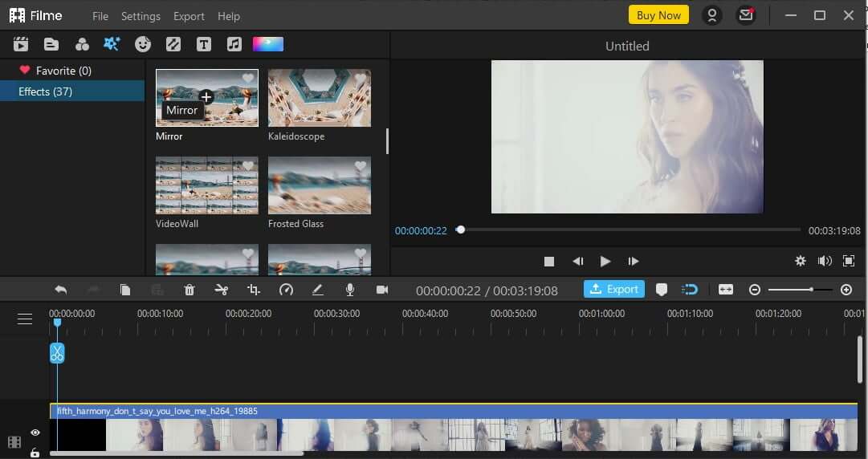Select Effects (37) category
The image size is (868, 459).
[72, 91]
